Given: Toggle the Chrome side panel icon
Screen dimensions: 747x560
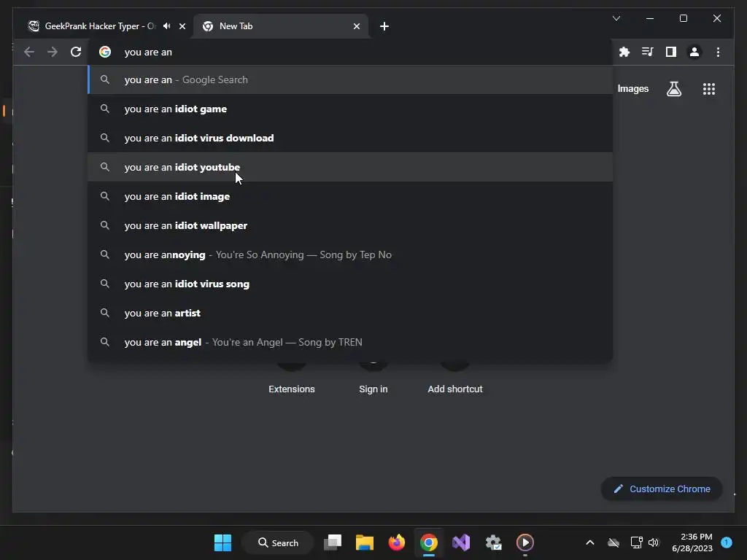Looking at the screenshot, I should [x=671, y=52].
